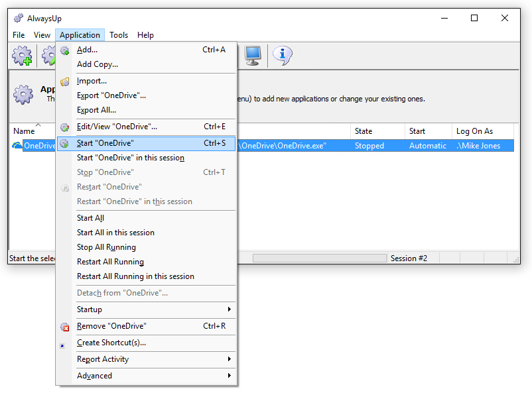Screen dimensions: 532x393
Task: Open the Help menu
Action: [x=145, y=35]
